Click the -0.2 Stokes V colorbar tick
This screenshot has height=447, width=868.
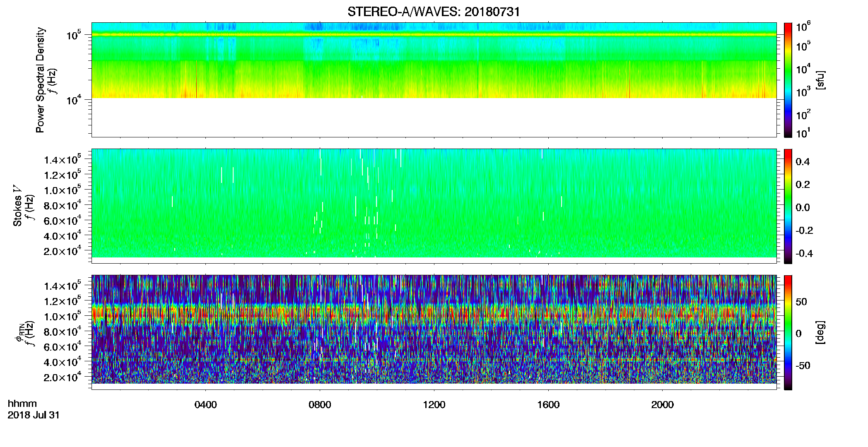pos(804,231)
